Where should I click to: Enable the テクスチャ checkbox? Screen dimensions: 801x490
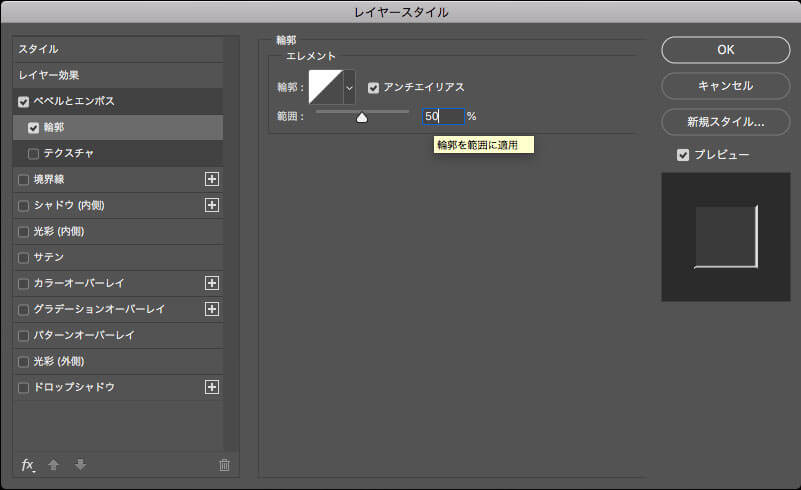point(34,154)
